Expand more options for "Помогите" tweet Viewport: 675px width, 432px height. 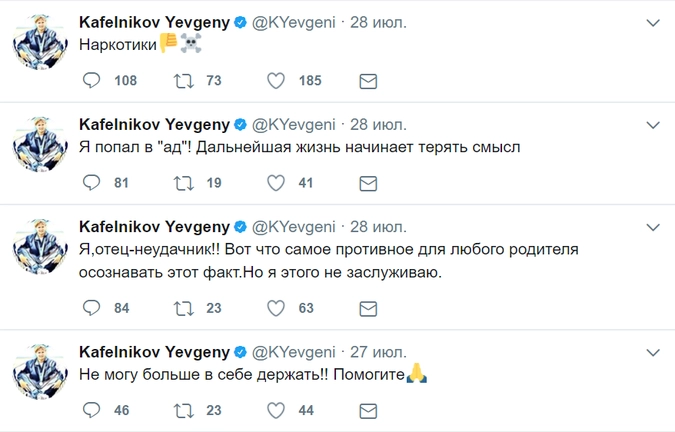(653, 353)
